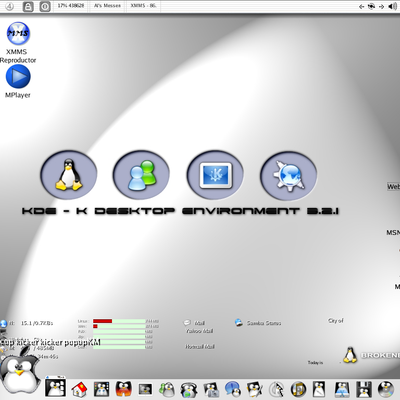Open the green buddy penguin dock icon
The height and width of the screenshot is (400, 400).
pos(167,389)
